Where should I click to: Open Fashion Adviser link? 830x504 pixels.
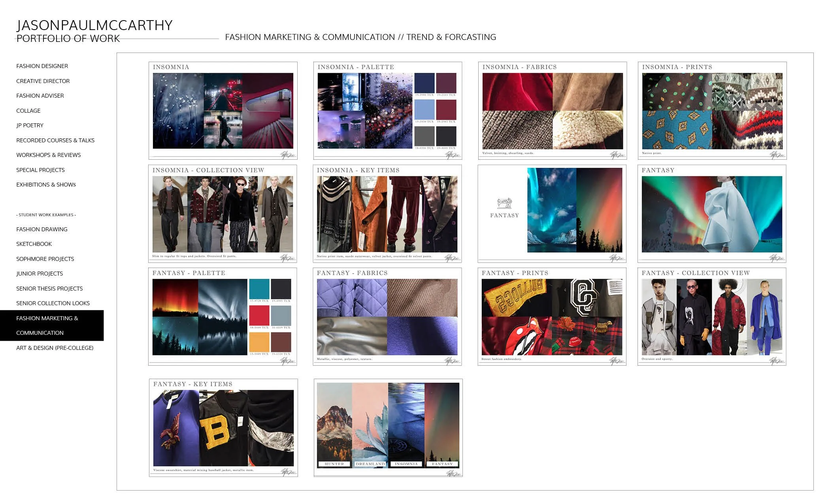(x=40, y=96)
